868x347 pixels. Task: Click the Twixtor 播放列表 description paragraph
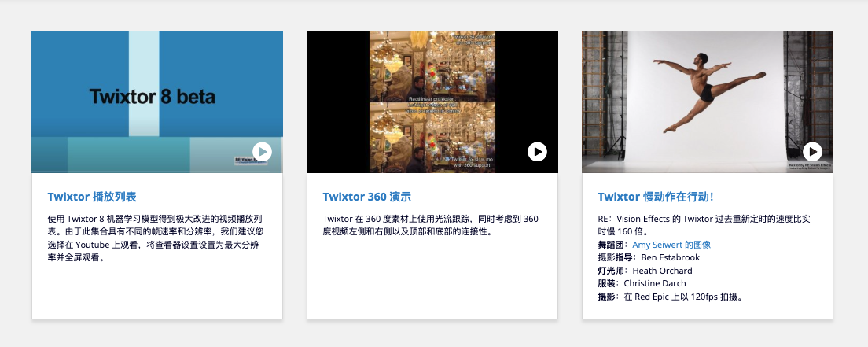[155, 238]
